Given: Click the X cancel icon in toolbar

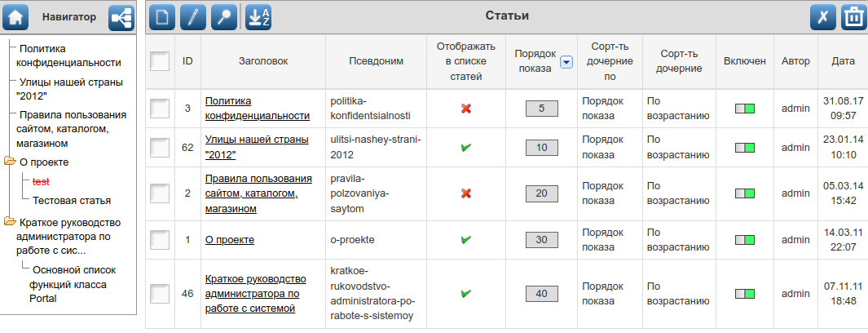Looking at the screenshot, I should coord(822,17).
